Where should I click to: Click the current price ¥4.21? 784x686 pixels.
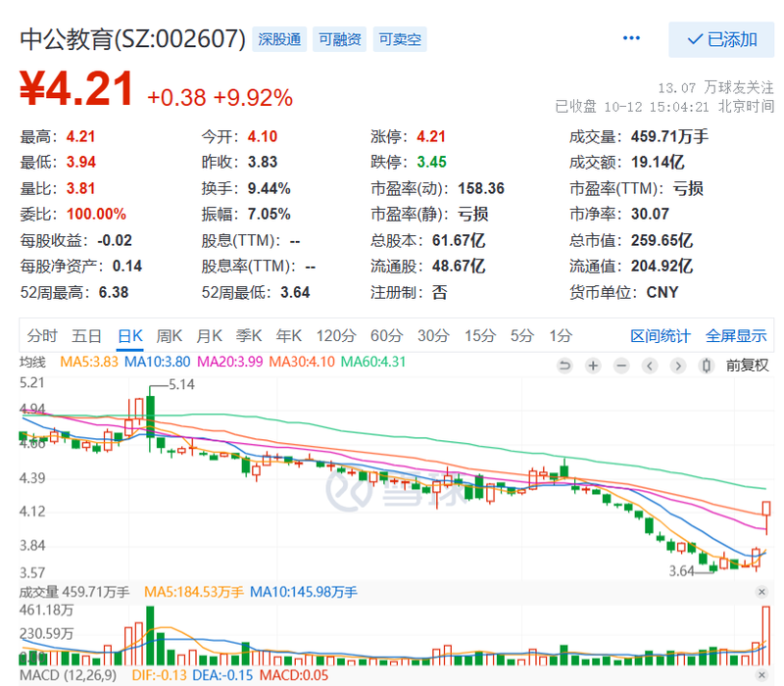(x=76, y=88)
